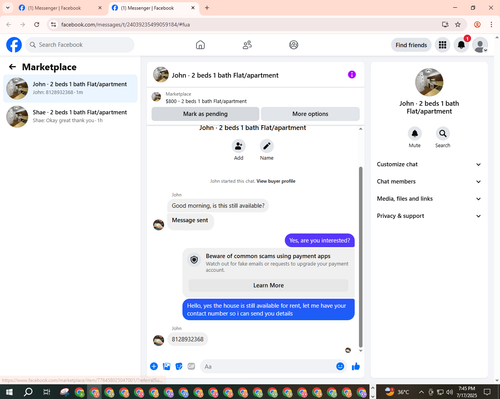The image size is (500, 399).
Task: Open Windows Task View
Action: [47, 392]
